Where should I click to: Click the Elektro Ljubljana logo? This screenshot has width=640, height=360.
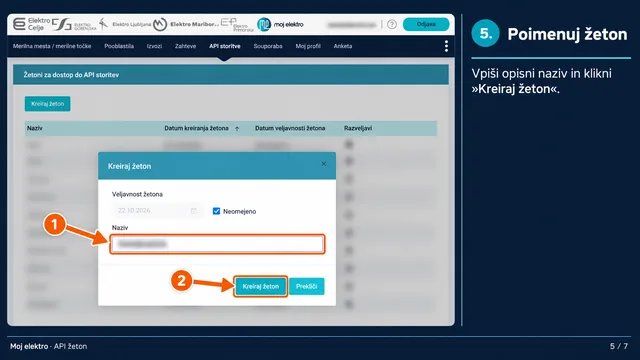pos(125,24)
